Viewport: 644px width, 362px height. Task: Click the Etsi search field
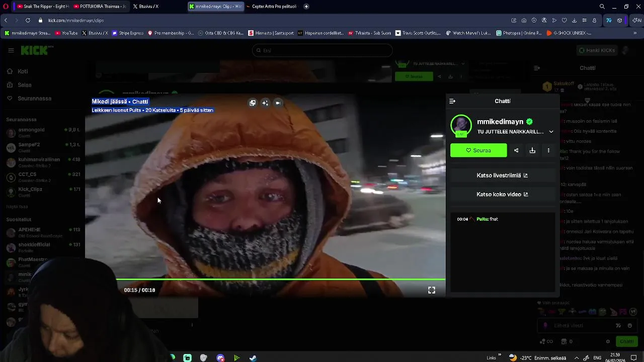322,50
